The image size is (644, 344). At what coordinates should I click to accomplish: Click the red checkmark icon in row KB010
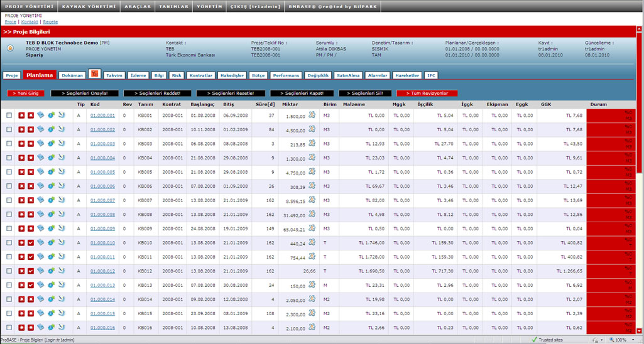(x=31, y=243)
